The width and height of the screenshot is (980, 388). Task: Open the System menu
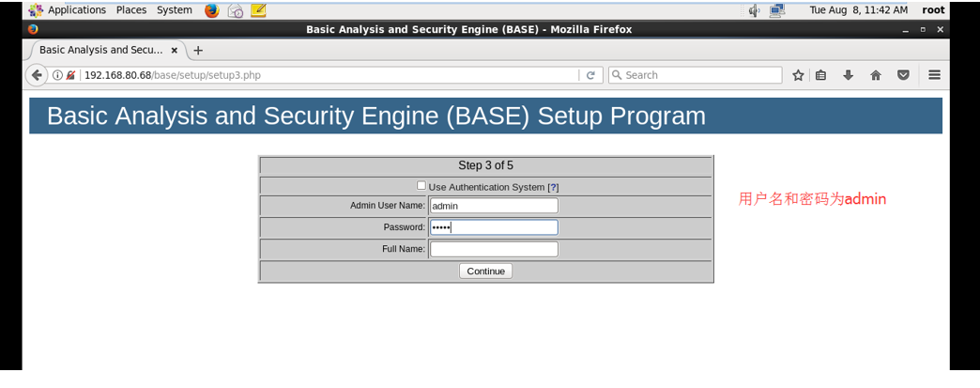pyautogui.click(x=175, y=10)
